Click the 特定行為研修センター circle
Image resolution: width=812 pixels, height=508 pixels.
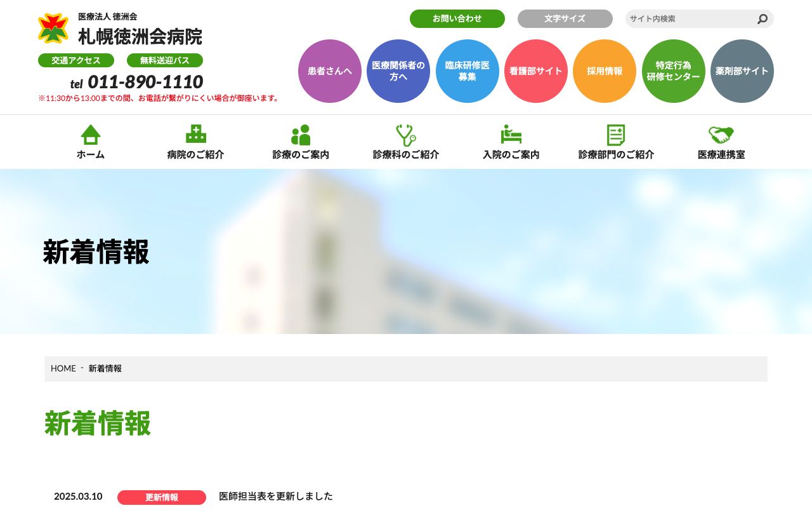[x=673, y=71]
